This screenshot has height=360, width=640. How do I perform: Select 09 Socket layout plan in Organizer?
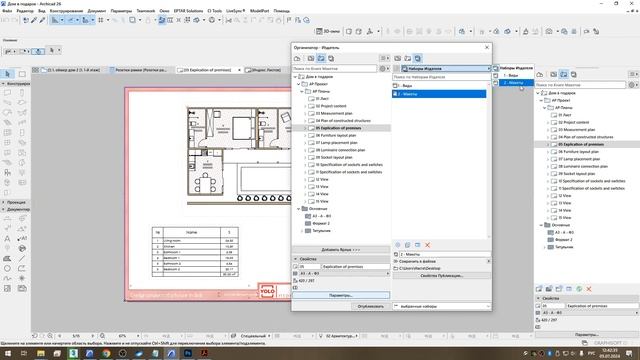334,157
